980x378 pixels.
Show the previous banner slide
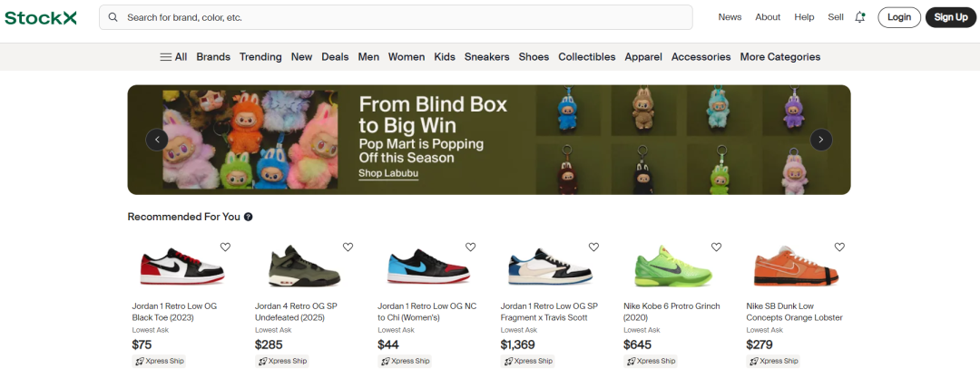[157, 140]
